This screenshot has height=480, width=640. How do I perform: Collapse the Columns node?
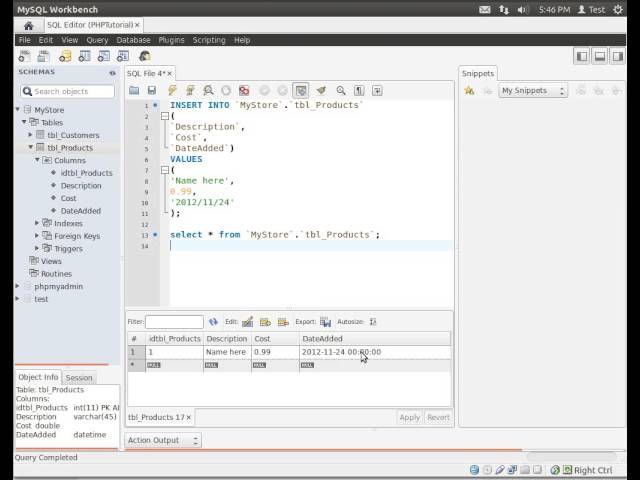click(x=37, y=160)
